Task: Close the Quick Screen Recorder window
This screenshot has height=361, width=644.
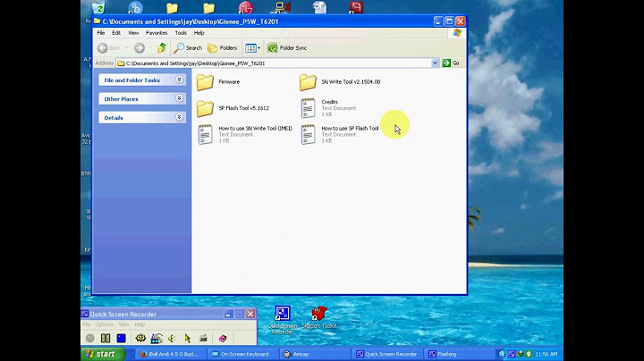Action: tap(250, 315)
